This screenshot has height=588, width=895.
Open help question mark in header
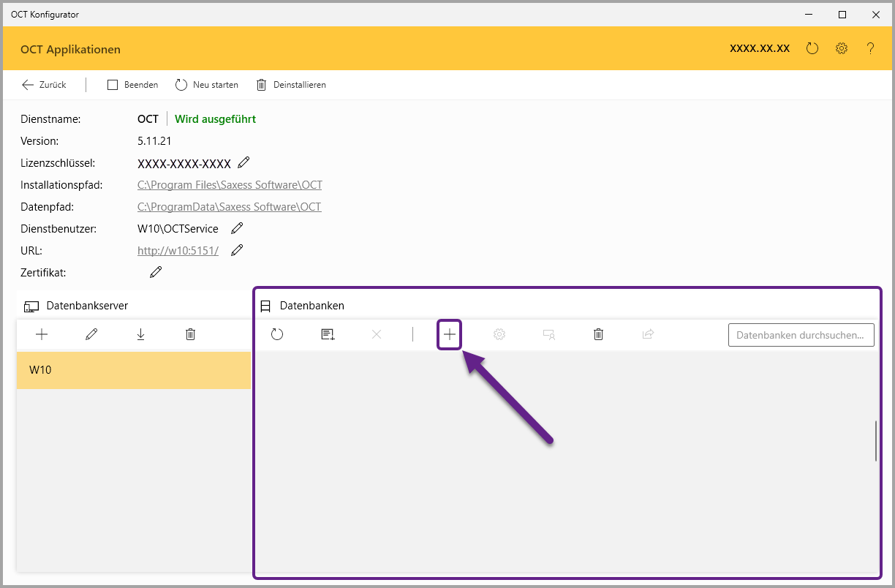click(x=870, y=48)
